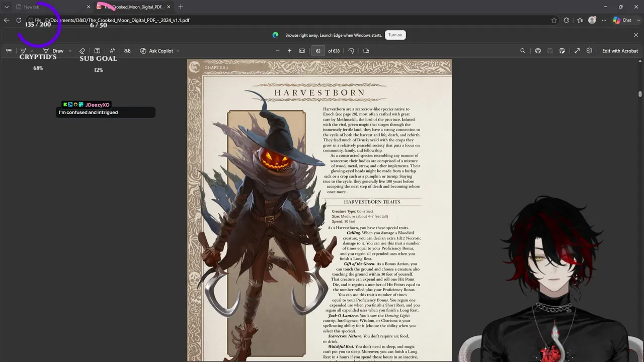Open the table of contents sidebar
The image size is (644, 362).
[x=9, y=51]
